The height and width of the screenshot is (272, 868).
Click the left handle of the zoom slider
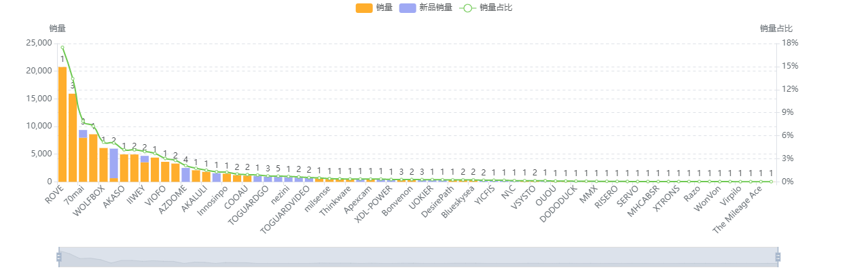coord(59,256)
